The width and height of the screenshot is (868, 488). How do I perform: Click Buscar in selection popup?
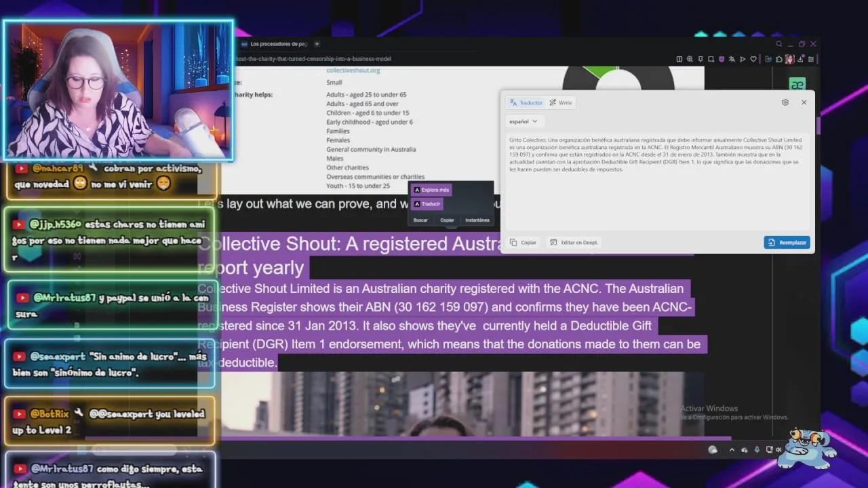(420, 220)
